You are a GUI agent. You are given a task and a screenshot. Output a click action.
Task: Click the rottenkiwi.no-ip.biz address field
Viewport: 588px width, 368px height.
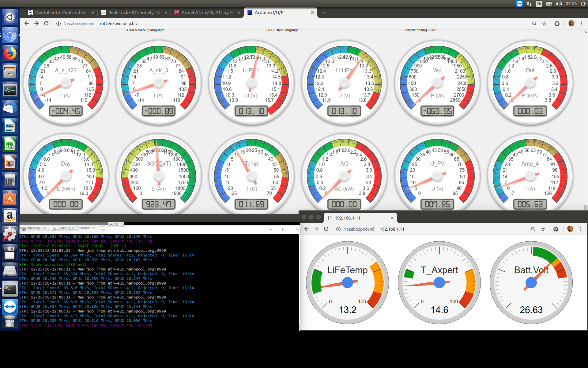[x=119, y=24]
